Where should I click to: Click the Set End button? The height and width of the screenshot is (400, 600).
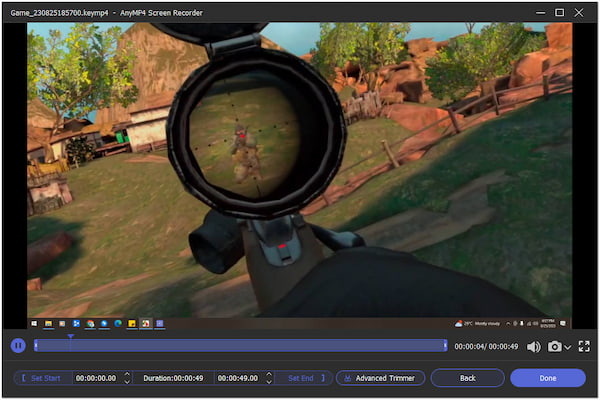coord(301,378)
